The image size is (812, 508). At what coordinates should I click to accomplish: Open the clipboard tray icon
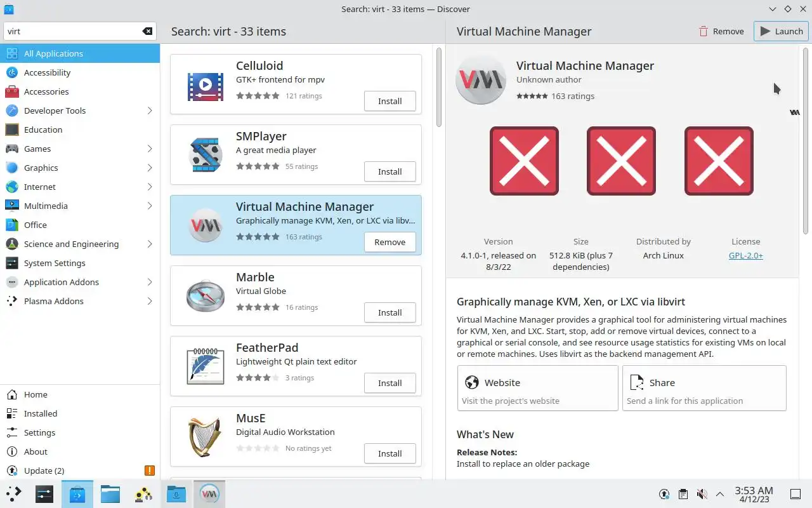tap(683, 494)
